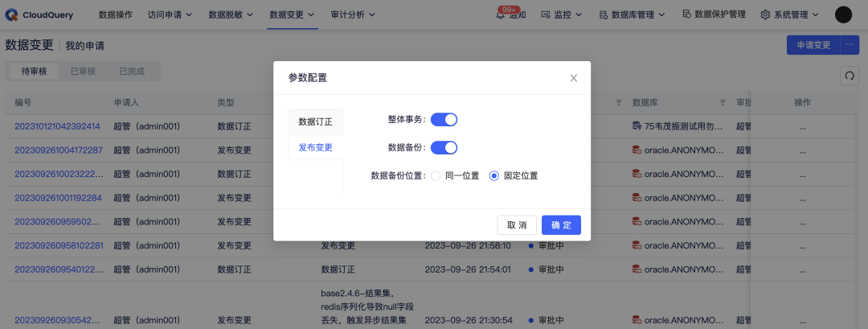The height and width of the screenshot is (329, 868).
Task: Expand the 数据库管理 dropdown
Action: click(x=661, y=15)
